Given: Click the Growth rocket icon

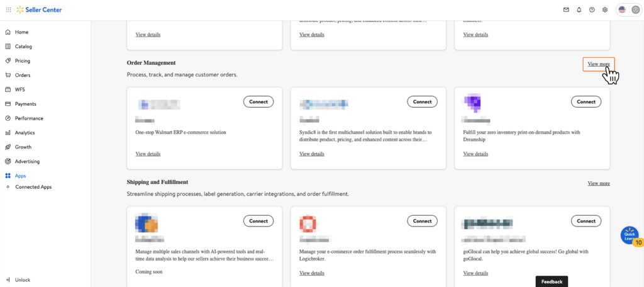Looking at the screenshot, I should [8, 147].
